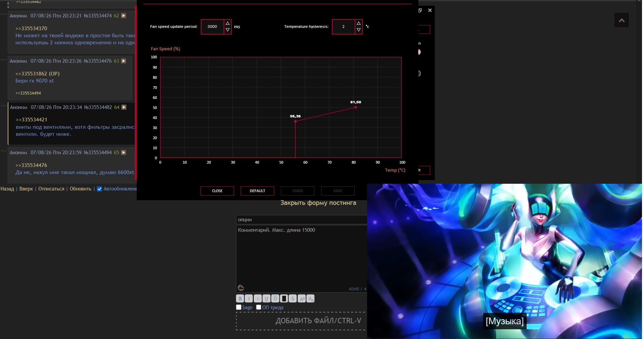This screenshot has width=644, height=339.
Task: Apply underline formatting in post form
Action: tap(267, 298)
